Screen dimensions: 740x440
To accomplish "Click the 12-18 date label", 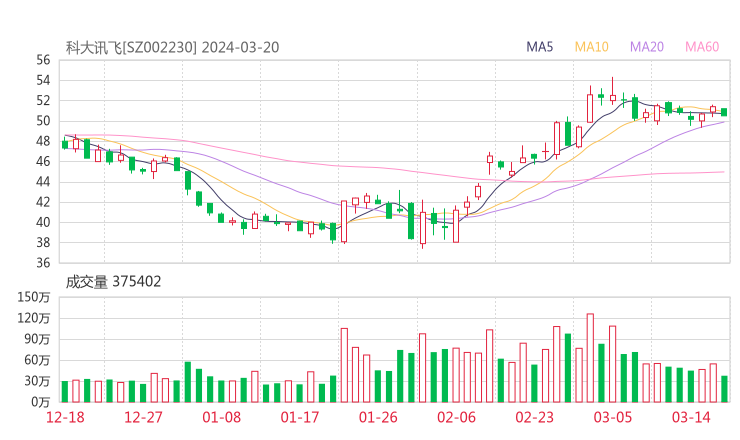I will point(65,417).
